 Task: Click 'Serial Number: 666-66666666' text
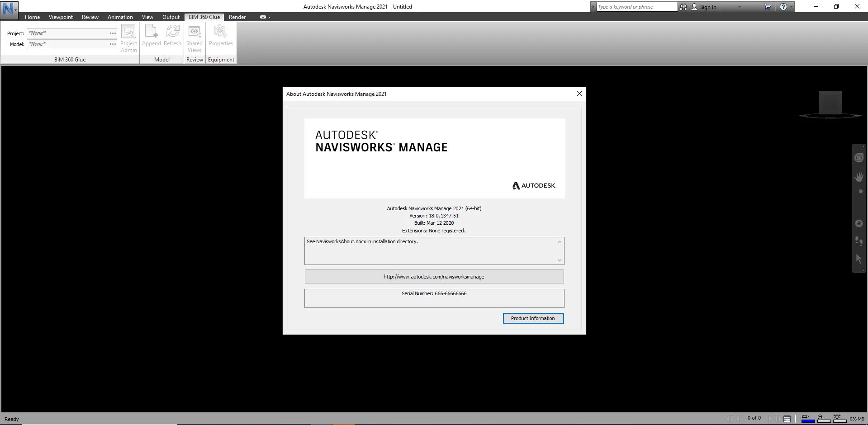(434, 293)
